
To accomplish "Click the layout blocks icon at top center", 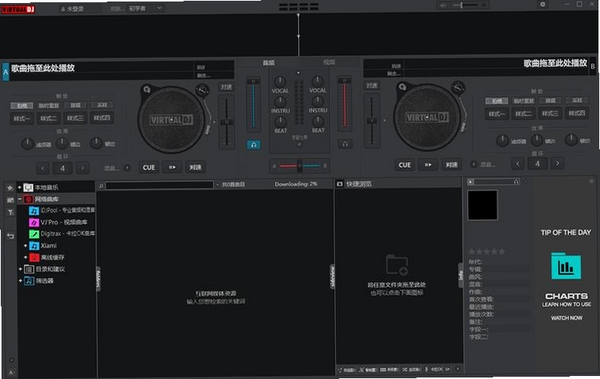I will 299,7.
